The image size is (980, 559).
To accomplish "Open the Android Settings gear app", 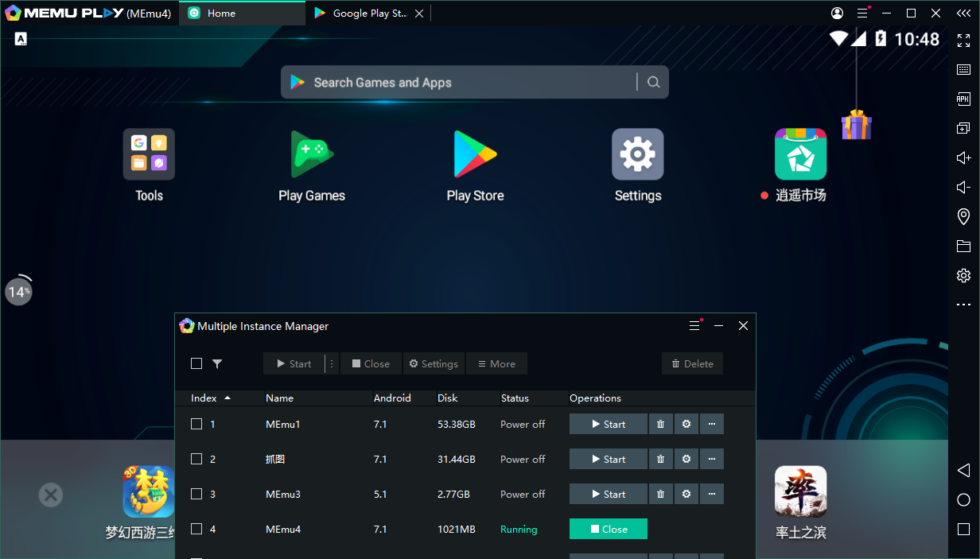I will 637,155.
